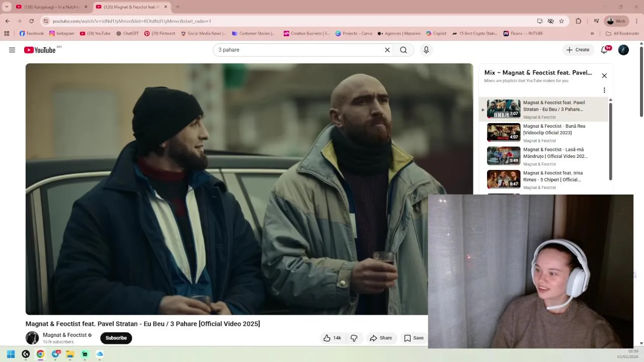Open the media control icon in the Chrome toolbar
644x362 pixels.
pos(596,21)
